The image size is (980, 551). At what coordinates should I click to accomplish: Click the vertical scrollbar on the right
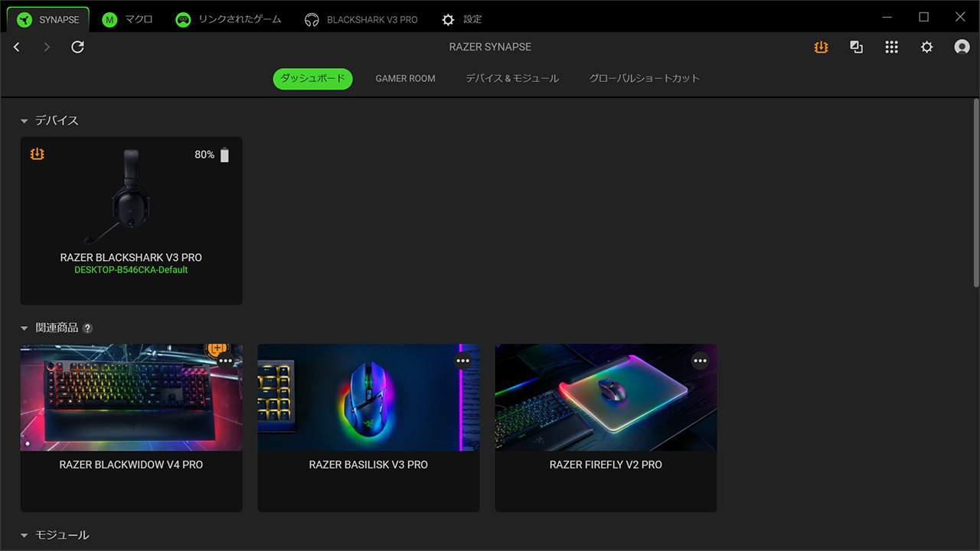(x=975, y=191)
